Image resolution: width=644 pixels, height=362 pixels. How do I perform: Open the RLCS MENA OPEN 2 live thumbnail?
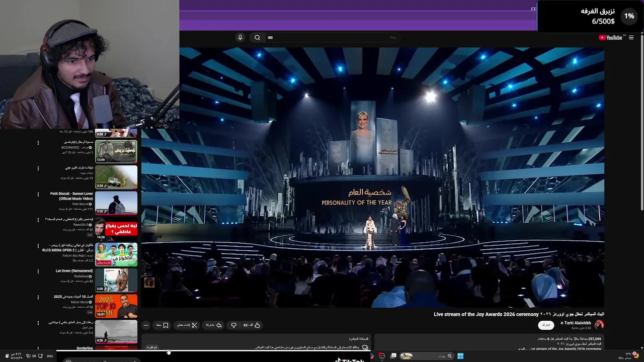coord(116,254)
